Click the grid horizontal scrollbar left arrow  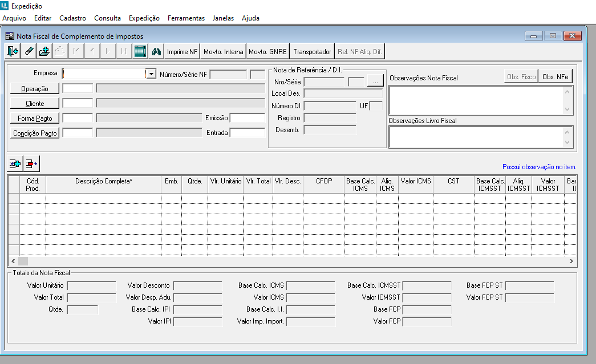pyautogui.click(x=13, y=261)
